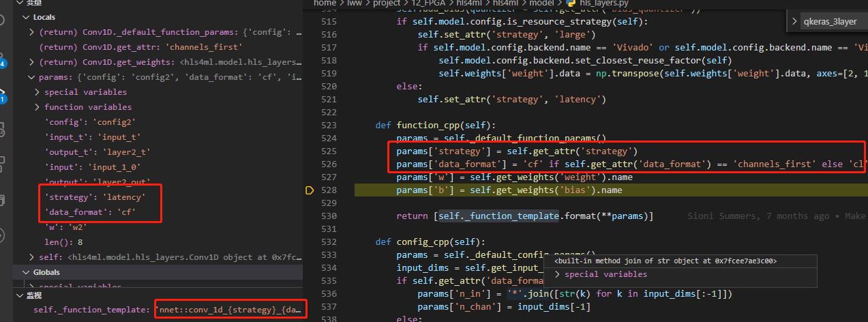
Task: Open the project breadcrumb folder
Action: tap(387, 3)
